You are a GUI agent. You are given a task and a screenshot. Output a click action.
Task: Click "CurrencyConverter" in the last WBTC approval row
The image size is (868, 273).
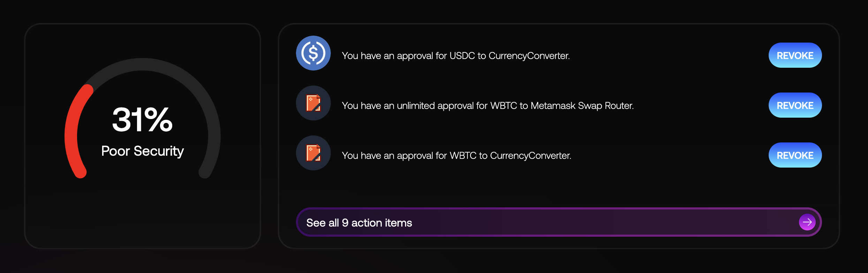point(530,156)
